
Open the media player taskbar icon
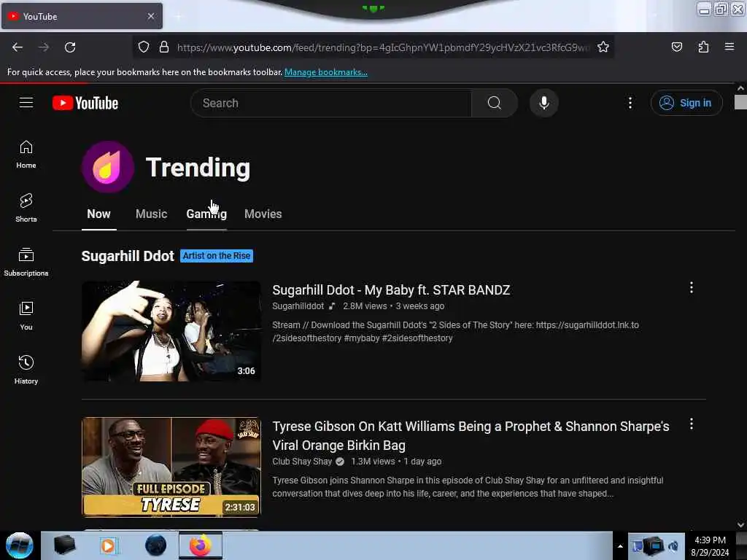pos(108,545)
